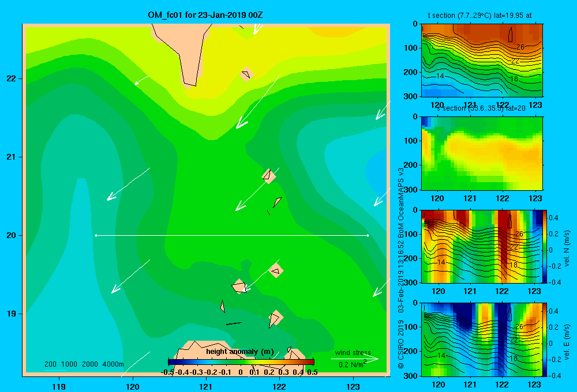Click the "t section (7.7..29°C) lat=19.95 at" heading
Image resolution: width=577 pixels, height=392 pixels.
pos(479,16)
